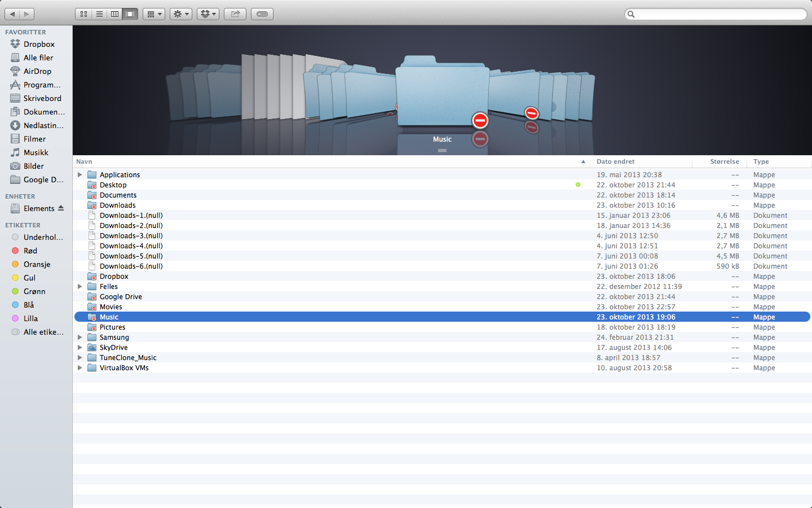This screenshot has height=508, width=812.
Task: Go forward with the right arrow button
Action: click(x=27, y=14)
